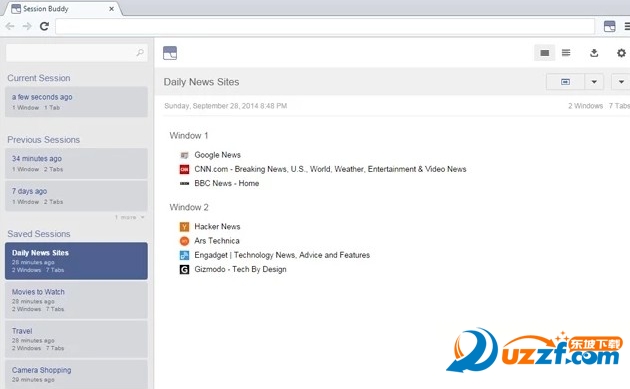Viewport: 630px width, 389px height.
Task: Select Movies to Watch saved session
Action: [76, 300]
